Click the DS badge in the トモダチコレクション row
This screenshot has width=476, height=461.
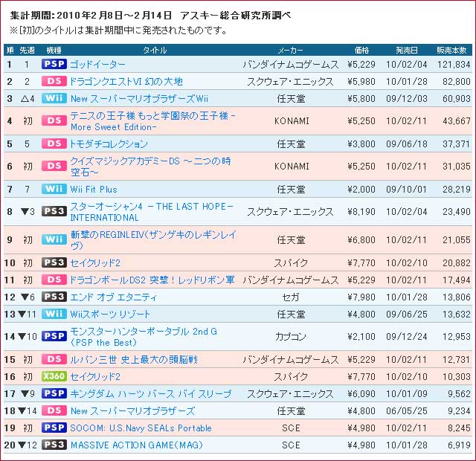click(x=54, y=144)
